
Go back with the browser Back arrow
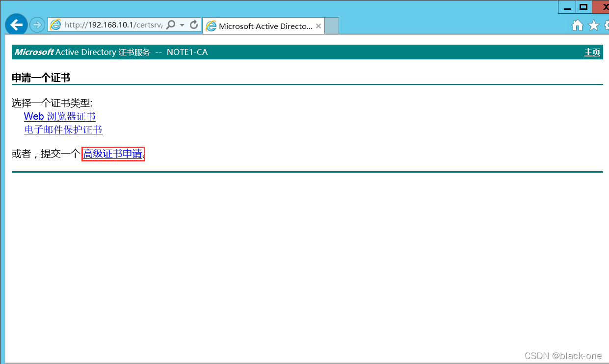pyautogui.click(x=16, y=25)
